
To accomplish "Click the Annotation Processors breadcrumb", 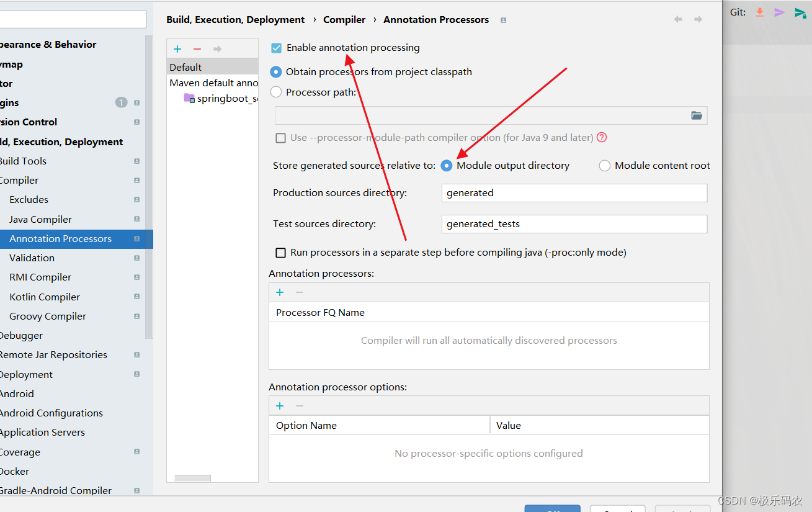I will coord(436,20).
